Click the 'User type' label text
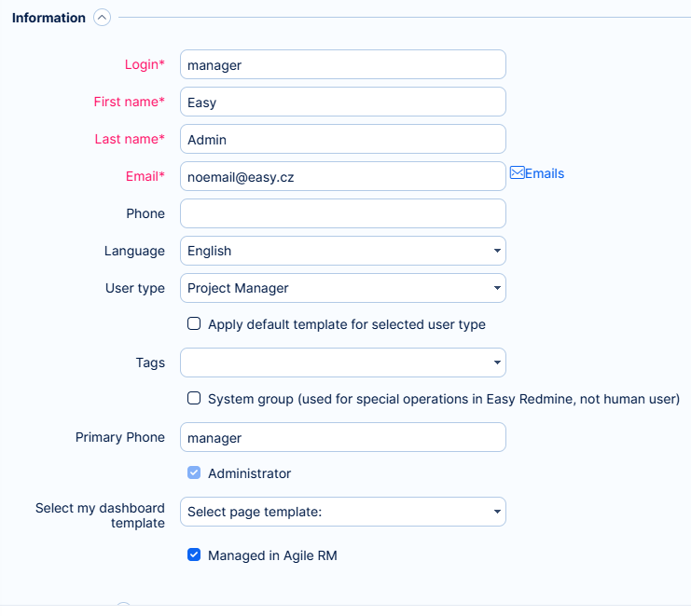This screenshot has height=616, width=691. 135,288
